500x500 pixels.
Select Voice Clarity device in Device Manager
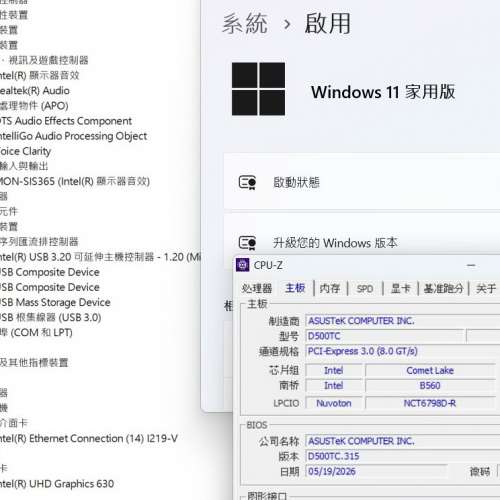tap(25, 151)
